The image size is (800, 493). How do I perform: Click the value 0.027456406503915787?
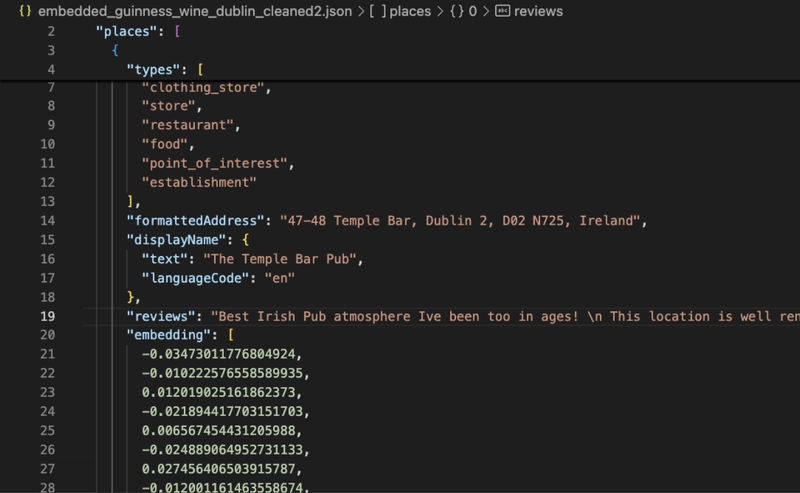pyautogui.click(x=218, y=469)
